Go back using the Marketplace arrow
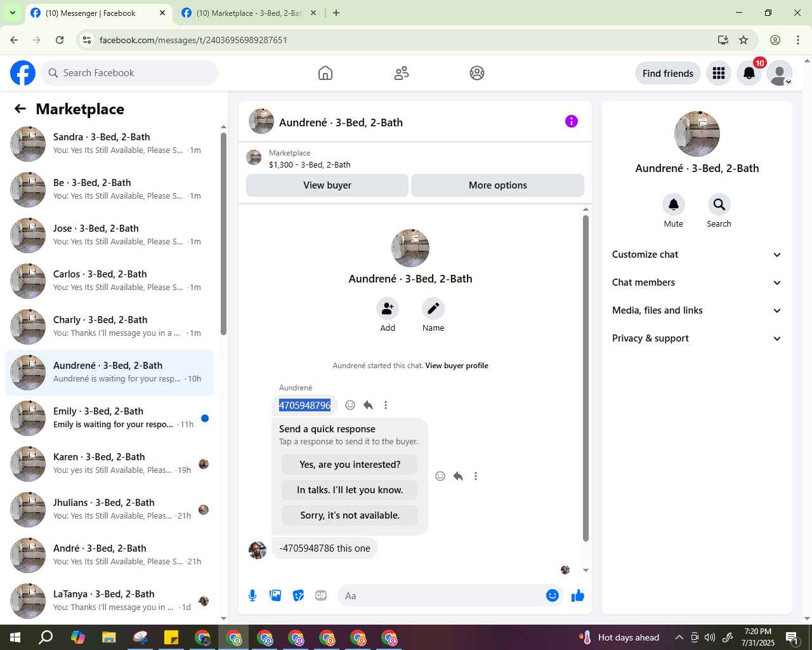Image resolution: width=812 pixels, height=650 pixels. [x=20, y=109]
